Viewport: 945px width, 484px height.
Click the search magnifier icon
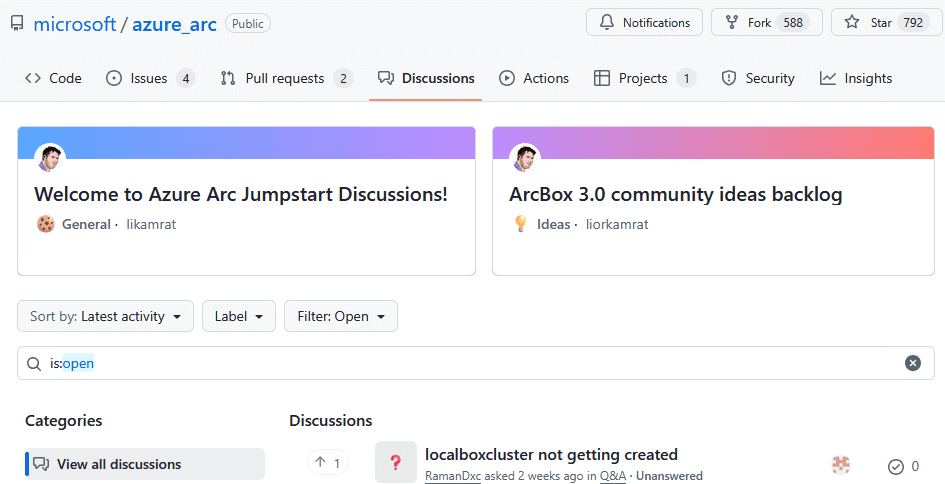[34, 363]
